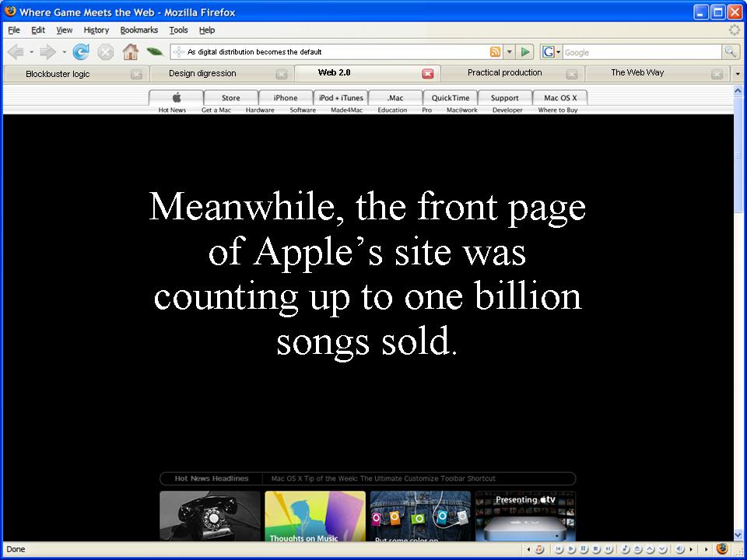Open the Google search engine selector dropdown
Screen dimensions: 747x560
pyautogui.click(x=559, y=52)
